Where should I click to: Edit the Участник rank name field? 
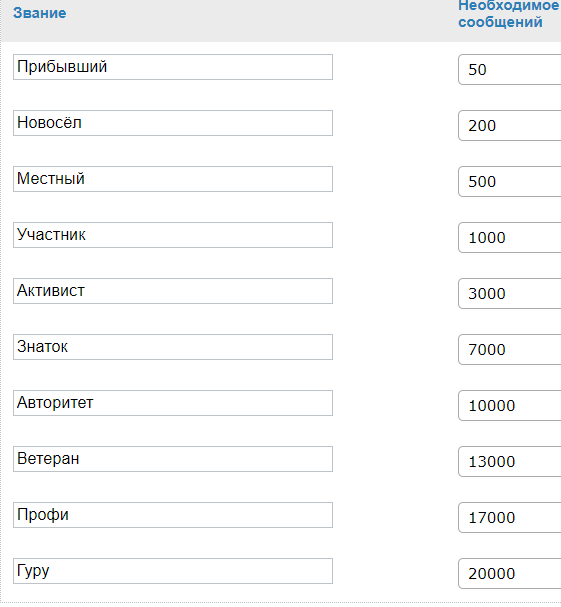point(173,235)
